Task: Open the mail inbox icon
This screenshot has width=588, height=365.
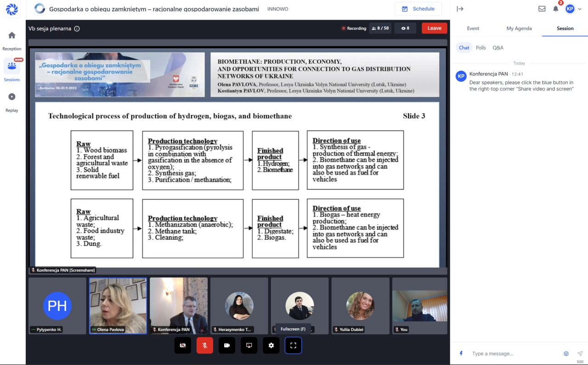Action: click(x=542, y=9)
